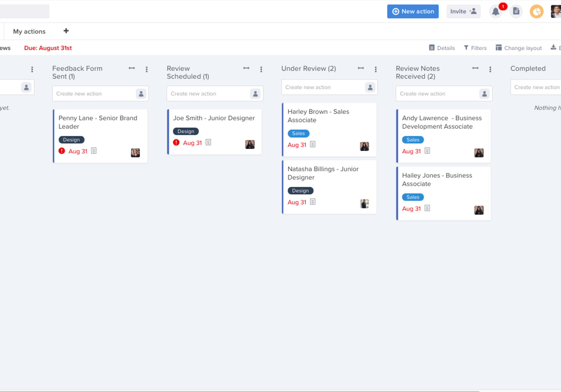Click assignee icon in Feedback Form Sent input
This screenshot has width=561, height=392.
point(141,94)
